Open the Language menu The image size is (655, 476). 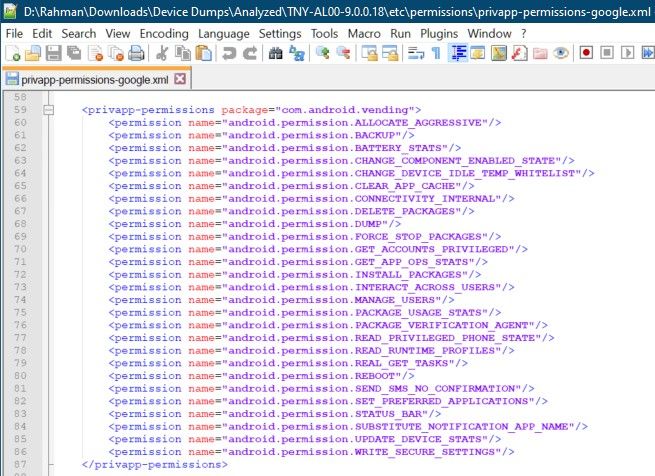[x=223, y=33]
